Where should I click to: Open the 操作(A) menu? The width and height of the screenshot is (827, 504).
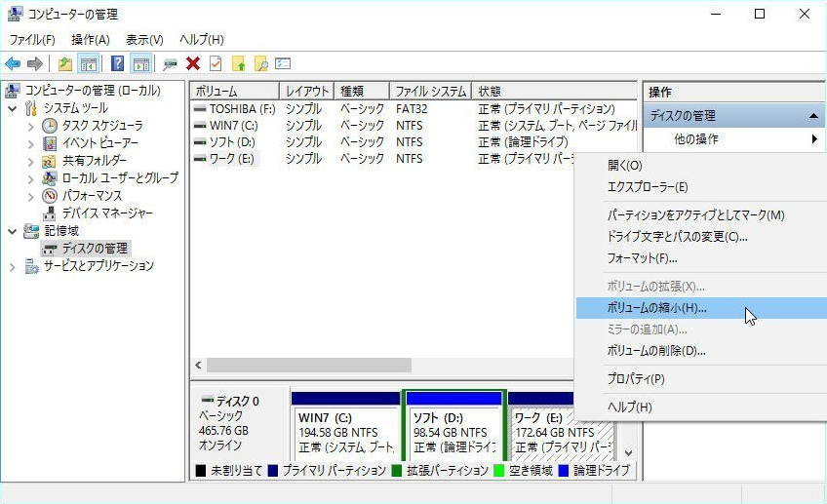coord(90,40)
